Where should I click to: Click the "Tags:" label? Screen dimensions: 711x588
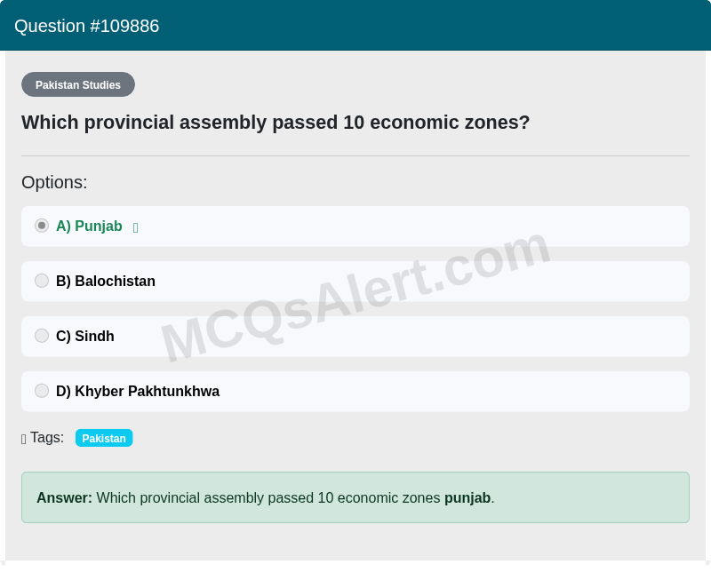[x=46, y=437]
